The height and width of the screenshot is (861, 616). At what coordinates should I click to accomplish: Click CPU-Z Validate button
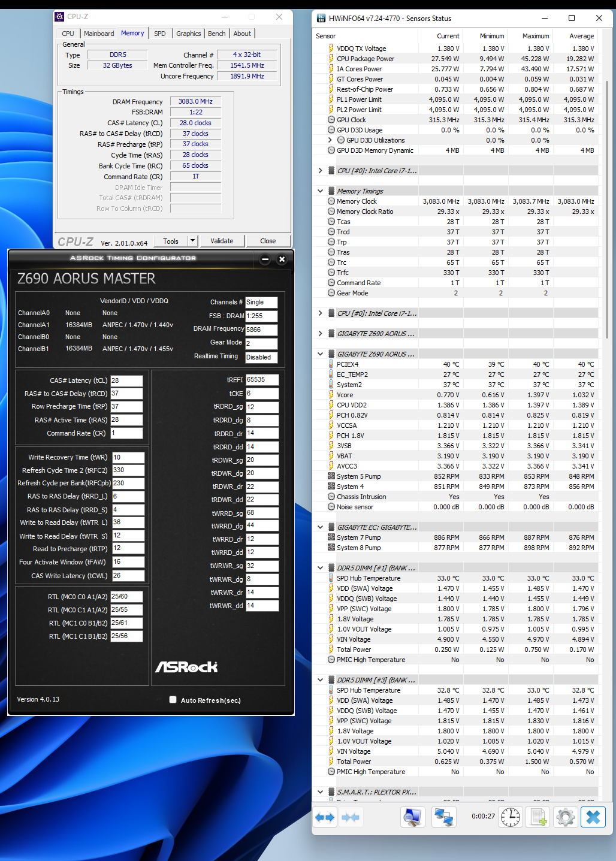pos(222,241)
